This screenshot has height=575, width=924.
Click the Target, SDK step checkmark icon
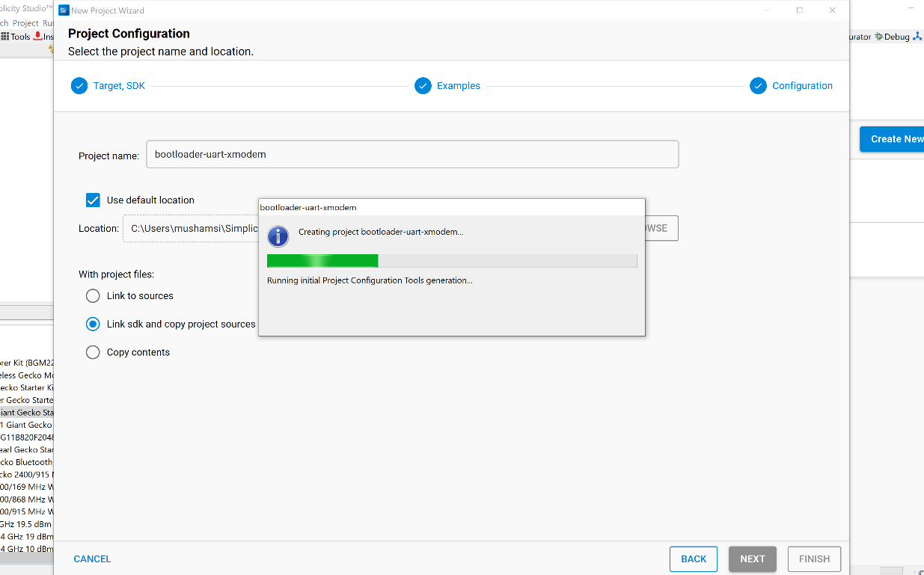[79, 86]
